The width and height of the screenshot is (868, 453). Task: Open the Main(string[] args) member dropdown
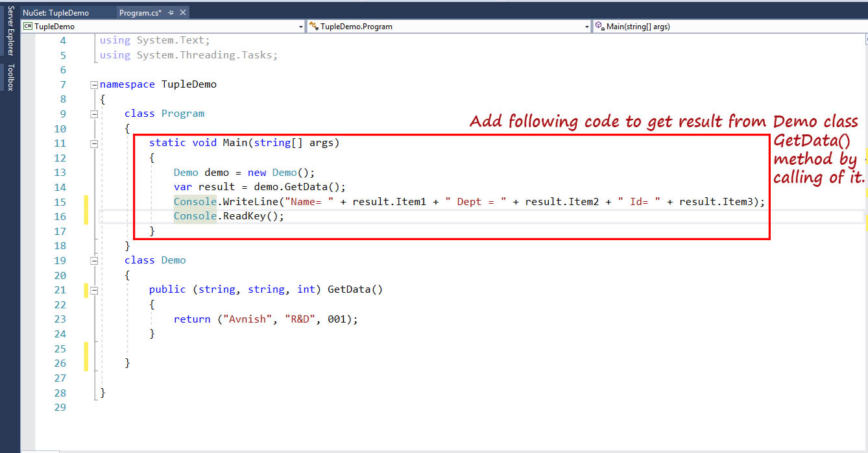pyautogui.click(x=730, y=27)
